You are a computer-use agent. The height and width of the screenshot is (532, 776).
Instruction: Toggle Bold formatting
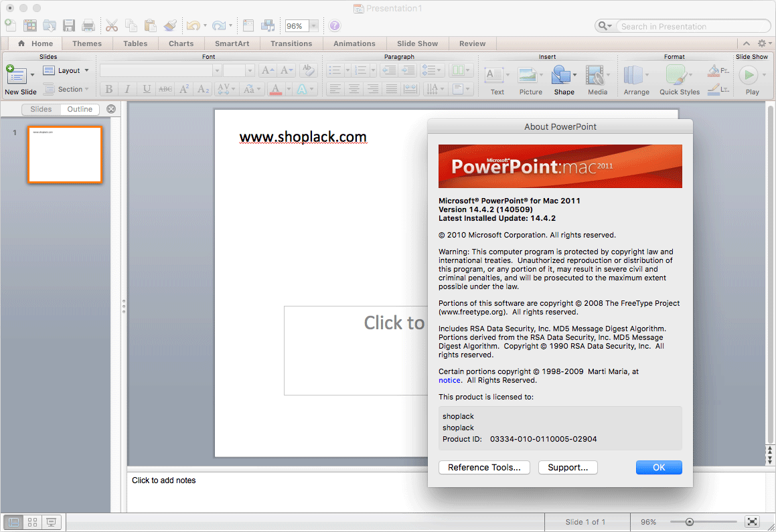pos(109,89)
